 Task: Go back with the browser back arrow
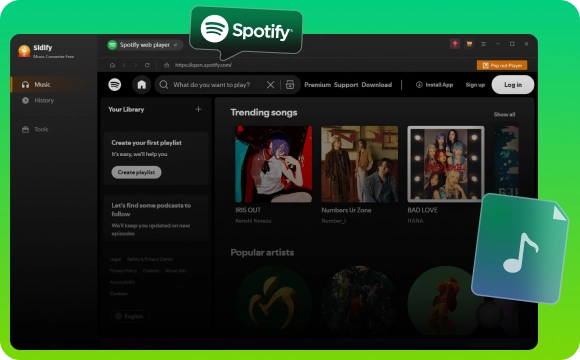(124, 65)
